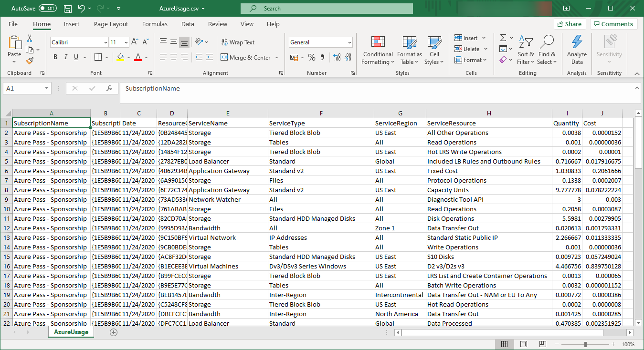Open the Fill Color dropdown arrow
644x350 pixels.
128,57
